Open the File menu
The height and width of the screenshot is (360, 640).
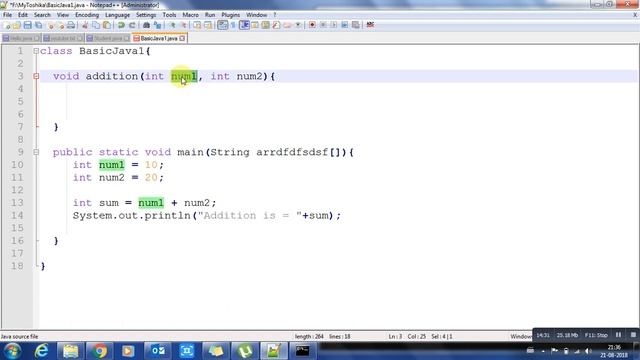(7, 15)
